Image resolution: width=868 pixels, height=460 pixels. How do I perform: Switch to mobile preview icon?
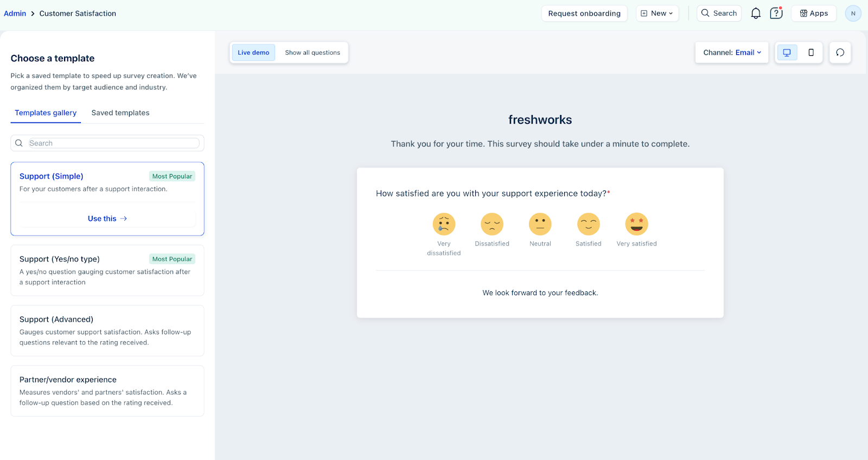(x=811, y=53)
